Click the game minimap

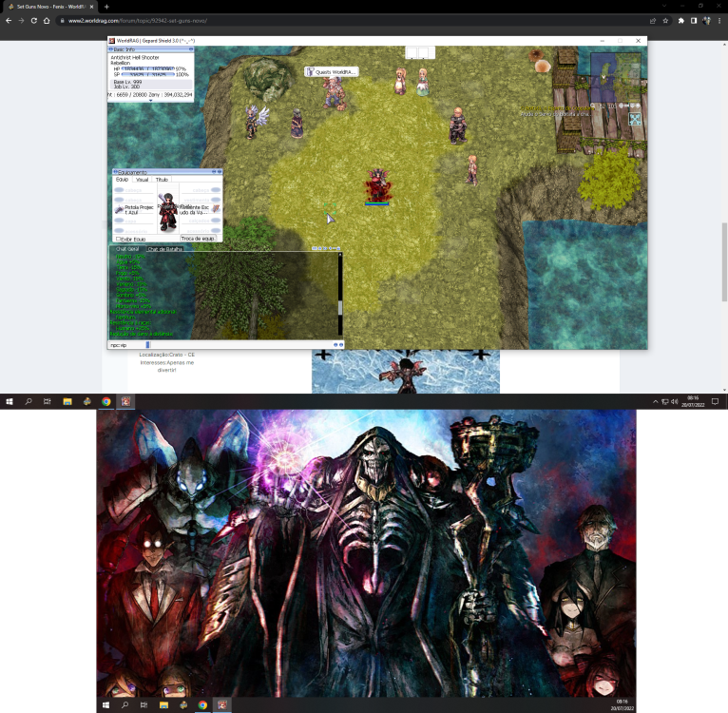click(615, 78)
